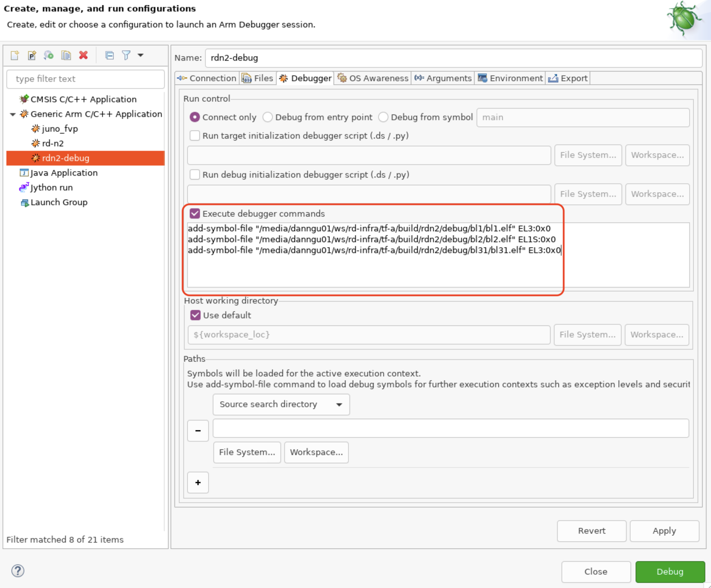The width and height of the screenshot is (711, 588).
Task: Delete selected configuration with red X icon
Action: (83, 56)
